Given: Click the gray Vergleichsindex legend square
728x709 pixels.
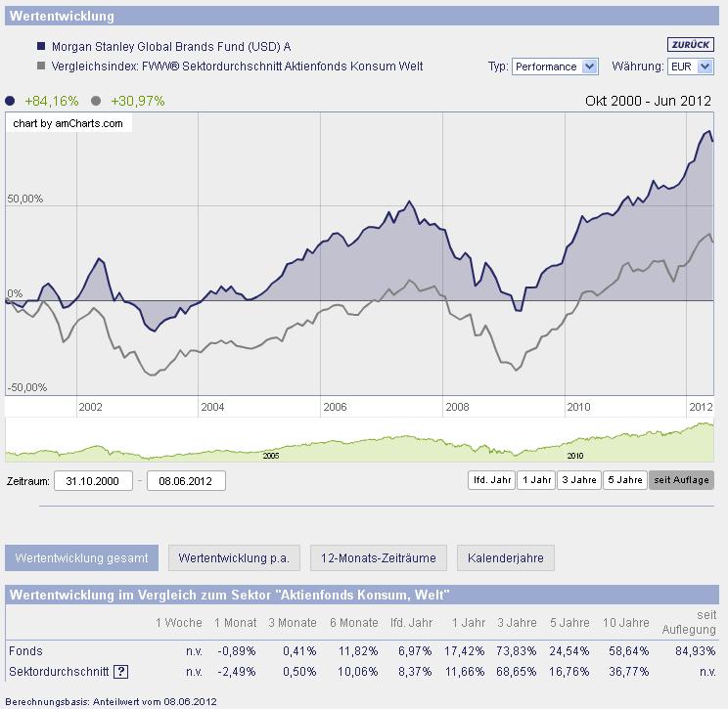Looking at the screenshot, I should (x=41, y=66).
